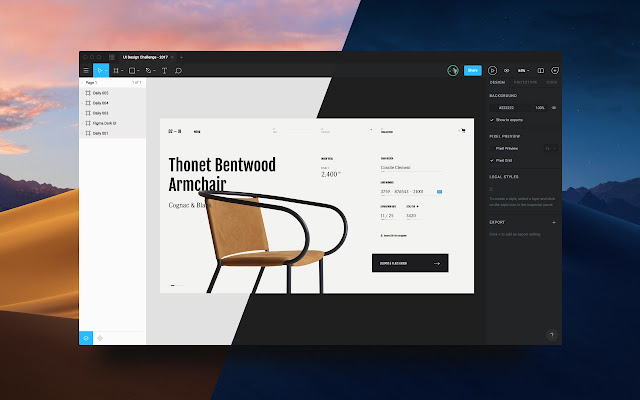
Task: Add an export setting with plus
Action: pos(554,222)
